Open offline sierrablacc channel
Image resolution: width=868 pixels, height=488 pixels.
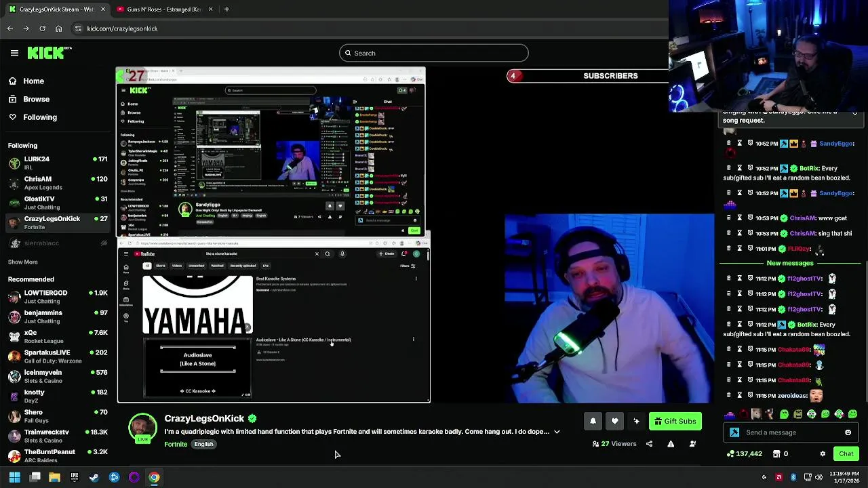point(58,243)
